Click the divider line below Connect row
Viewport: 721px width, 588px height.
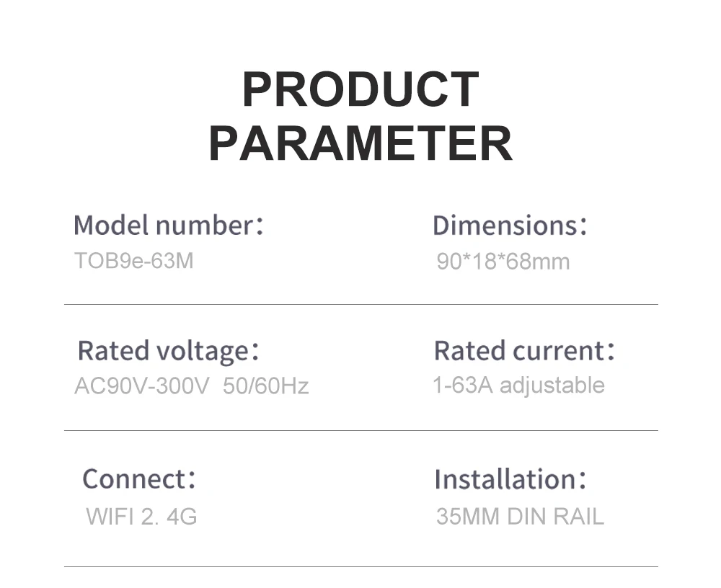click(x=360, y=567)
